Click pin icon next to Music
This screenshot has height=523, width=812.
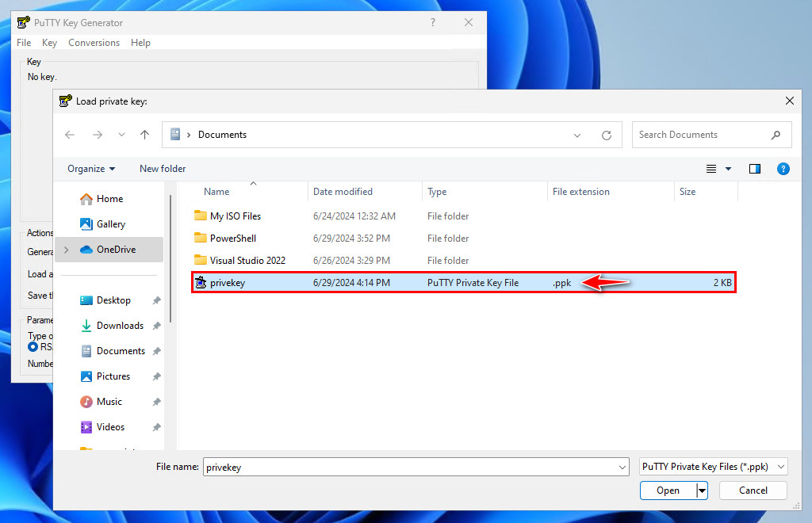point(156,402)
